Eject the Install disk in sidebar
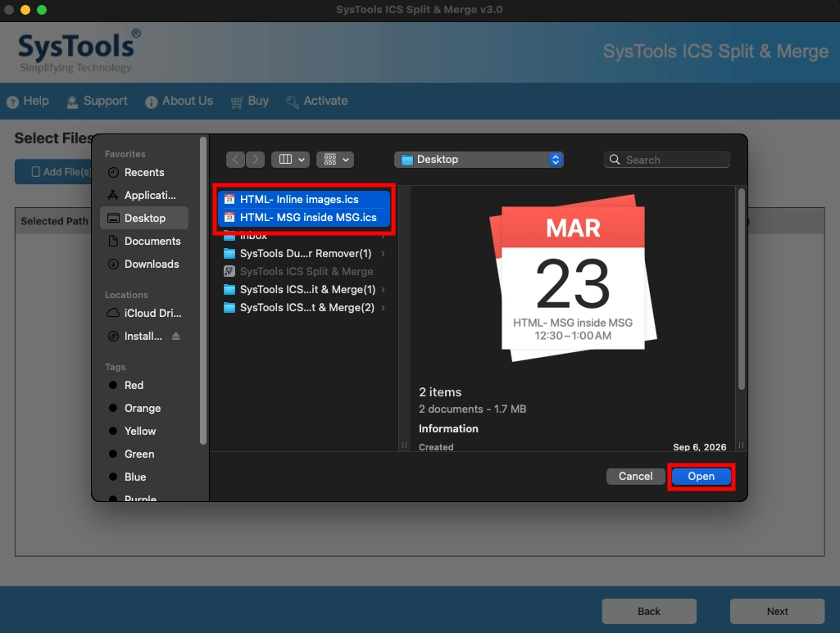Screen dimensions: 840x633 [175, 336]
